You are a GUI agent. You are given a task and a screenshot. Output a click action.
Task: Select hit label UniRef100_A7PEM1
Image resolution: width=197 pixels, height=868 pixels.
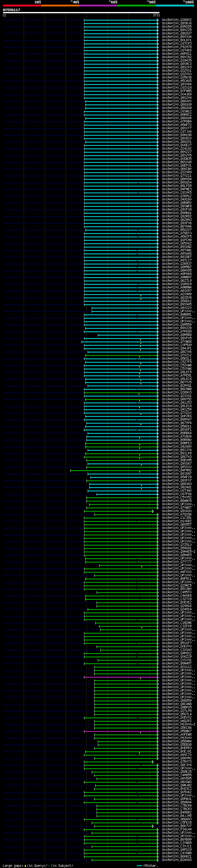pos(176,375)
